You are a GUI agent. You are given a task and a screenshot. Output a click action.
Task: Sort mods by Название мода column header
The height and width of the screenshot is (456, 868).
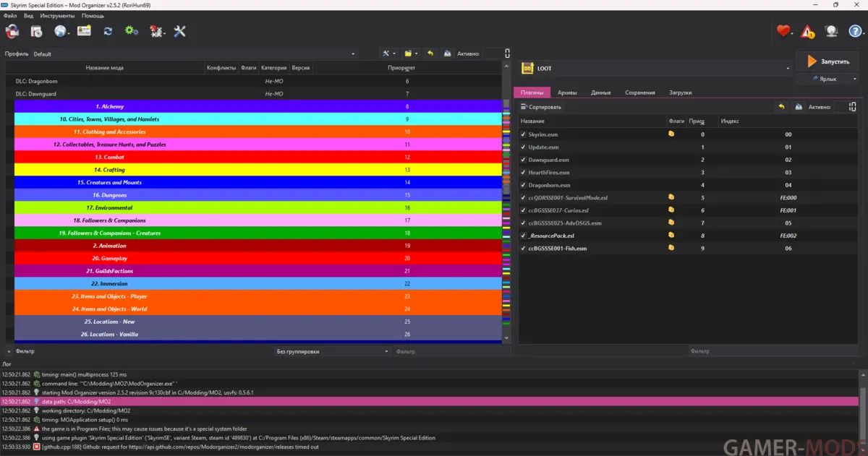point(105,68)
